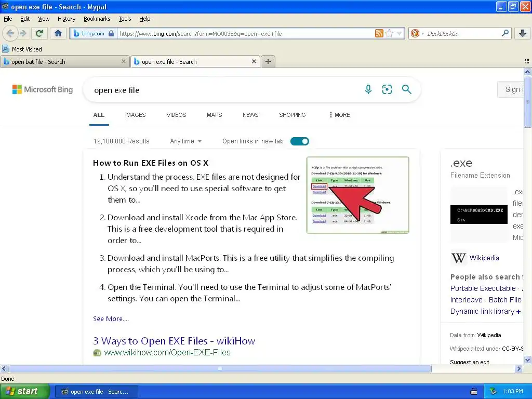
Task: Click the CMD.EXE thumbnail in the .exe panel
Action: [478, 215]
